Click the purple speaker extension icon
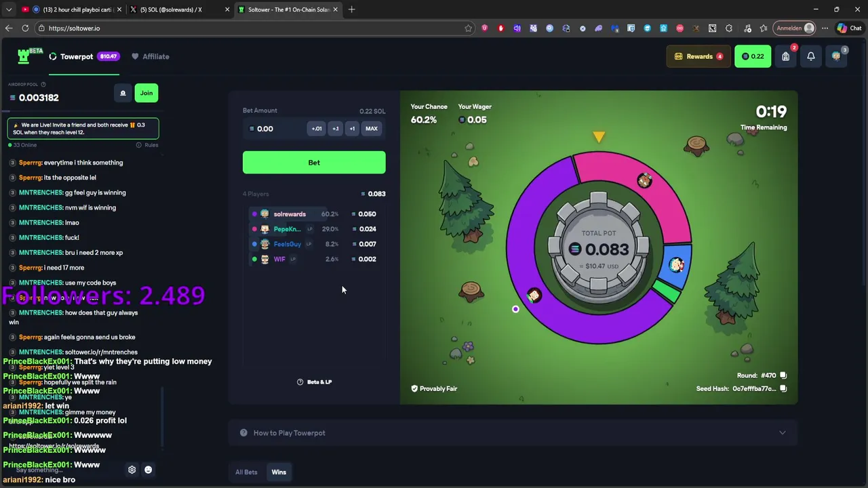This screenshot has height=488, width=868. pos(517,28)
